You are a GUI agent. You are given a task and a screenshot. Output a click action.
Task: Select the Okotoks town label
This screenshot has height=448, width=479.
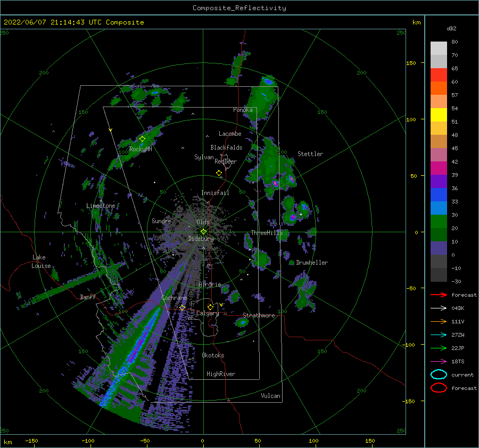pos(213,355)
